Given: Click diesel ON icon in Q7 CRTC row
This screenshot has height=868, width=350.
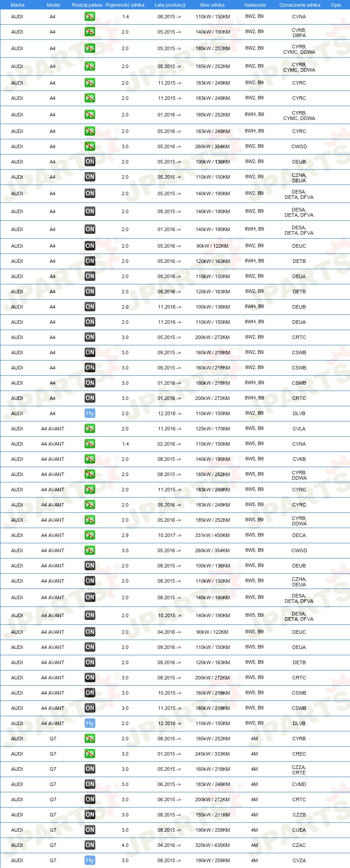Looking at the screenshot, I should (90, 799).
